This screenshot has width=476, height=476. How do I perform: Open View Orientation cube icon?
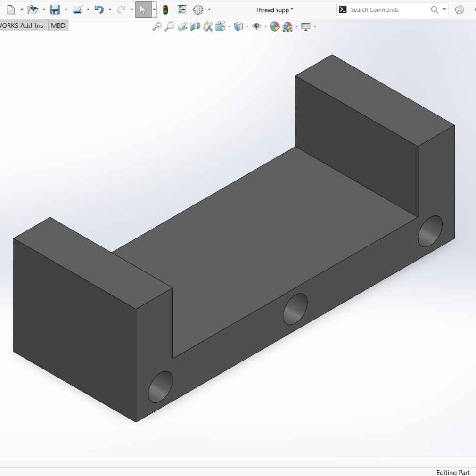click(221, 27)
